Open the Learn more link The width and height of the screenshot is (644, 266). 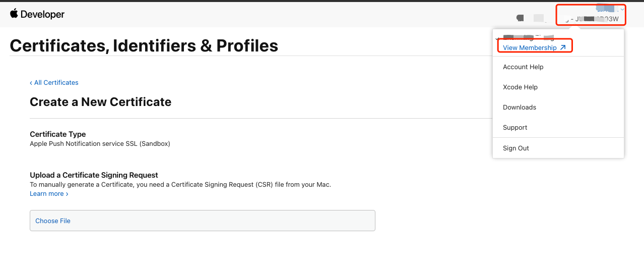click(47, 194)
